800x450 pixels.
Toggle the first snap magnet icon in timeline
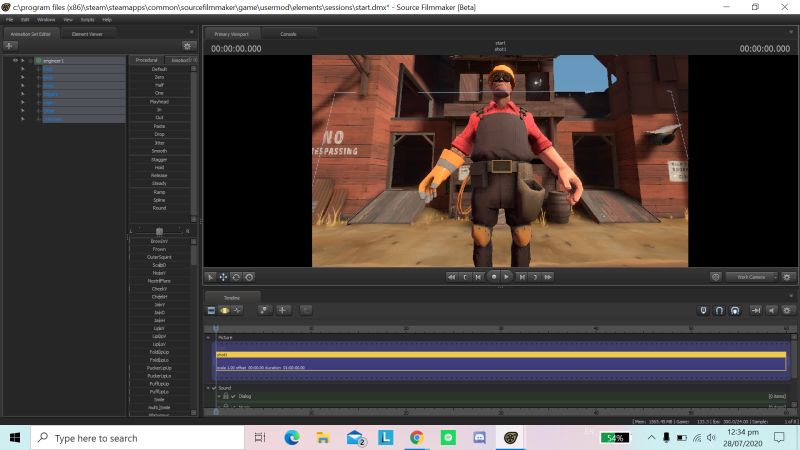coord(703,310)
